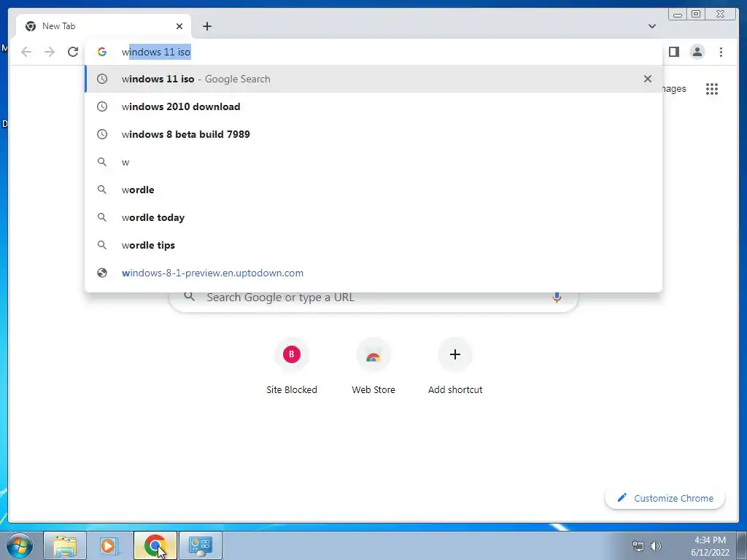The height and width of the screenshot is (560, 747).
Task: Click the taskbar clock showing 4:34 PM
Action: [710, 546]
